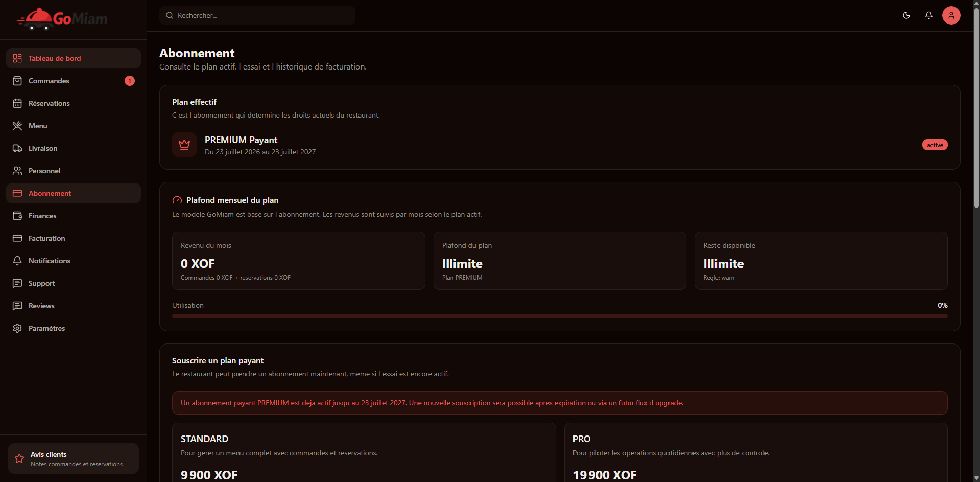The image size is (980, 482).
Task: Click the gauge icon beside Plafond mensuel
Action: 177,200
